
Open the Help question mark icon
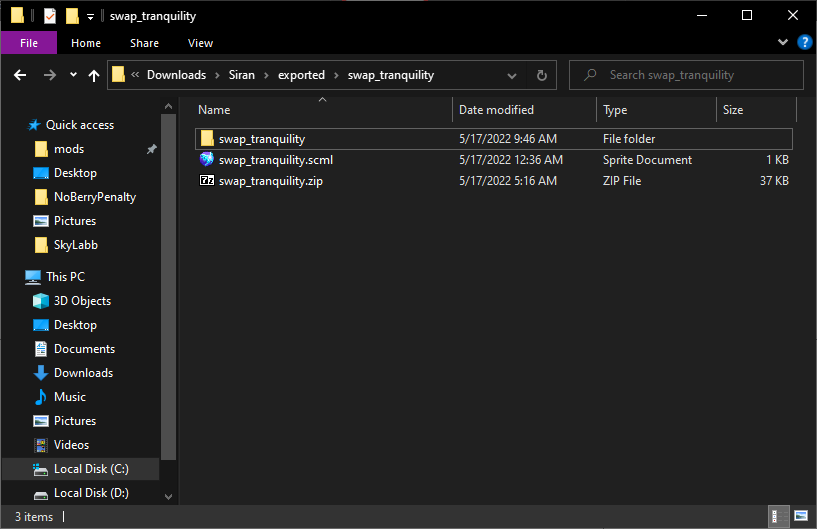click(804, 43)
